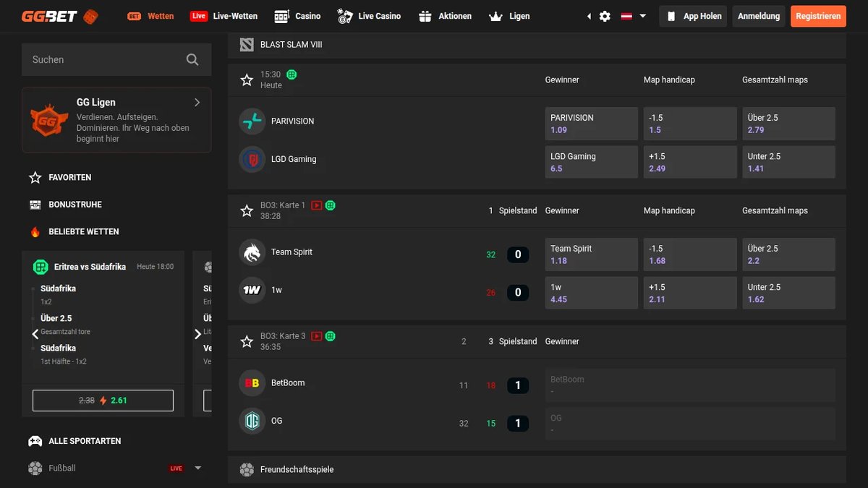This screenshot has width=868, height=488.
Task: Select PARIVISION -1.5 handicap at 1.5
Action: tap(690, 124)
